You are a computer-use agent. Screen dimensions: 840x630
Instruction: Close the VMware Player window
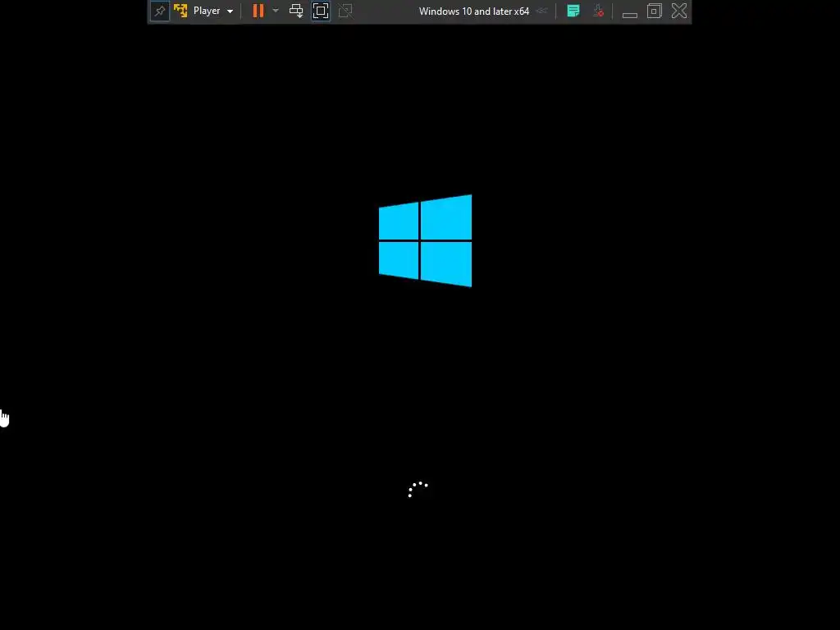point(679,11)
